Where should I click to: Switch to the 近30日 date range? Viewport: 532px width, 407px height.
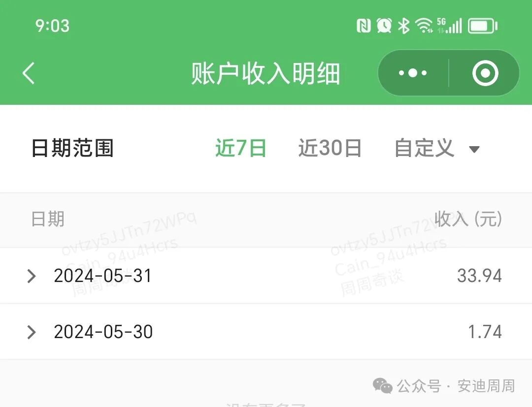point(330,148)
